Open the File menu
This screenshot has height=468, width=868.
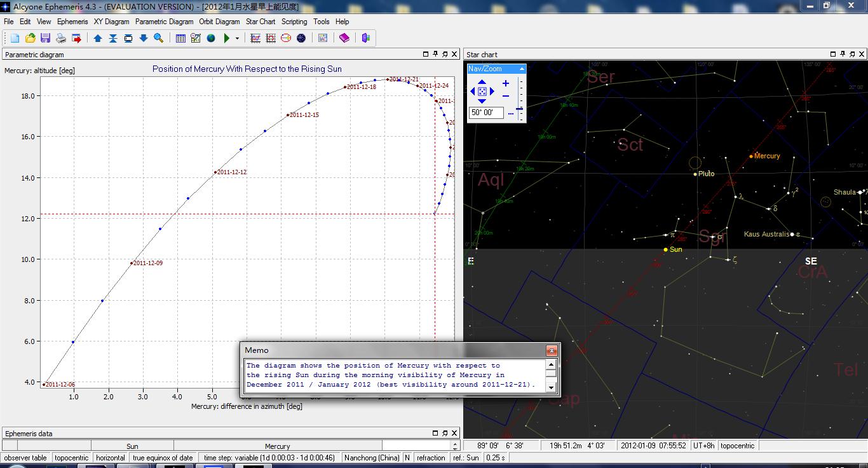pos(9,22)
